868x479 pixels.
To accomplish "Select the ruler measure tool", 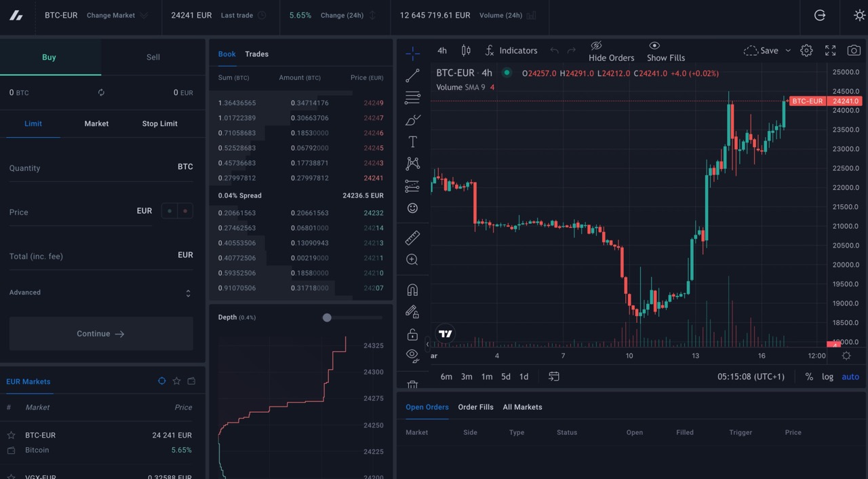I will pos(412,237).
